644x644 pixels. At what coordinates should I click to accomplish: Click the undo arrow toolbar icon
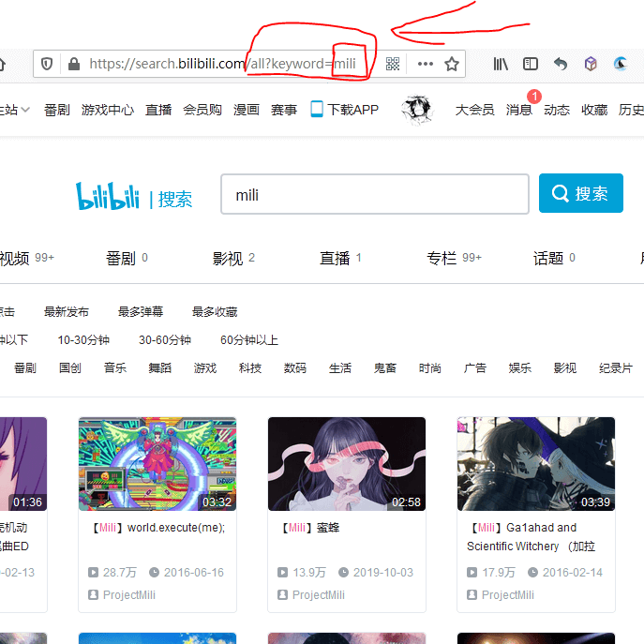point(561,64)
